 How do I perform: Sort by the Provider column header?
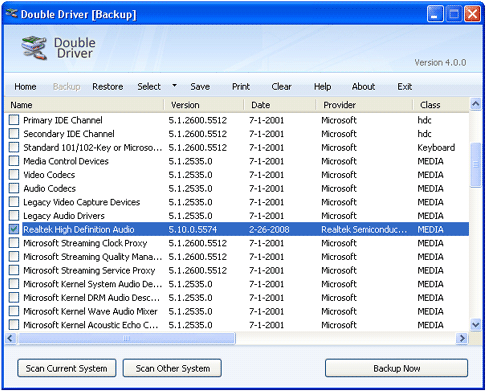click(364, 105)
